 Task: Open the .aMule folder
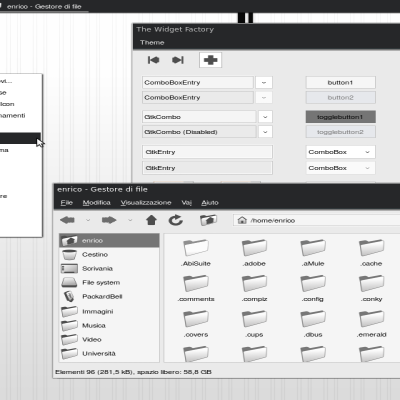click(x=313, y=253)
